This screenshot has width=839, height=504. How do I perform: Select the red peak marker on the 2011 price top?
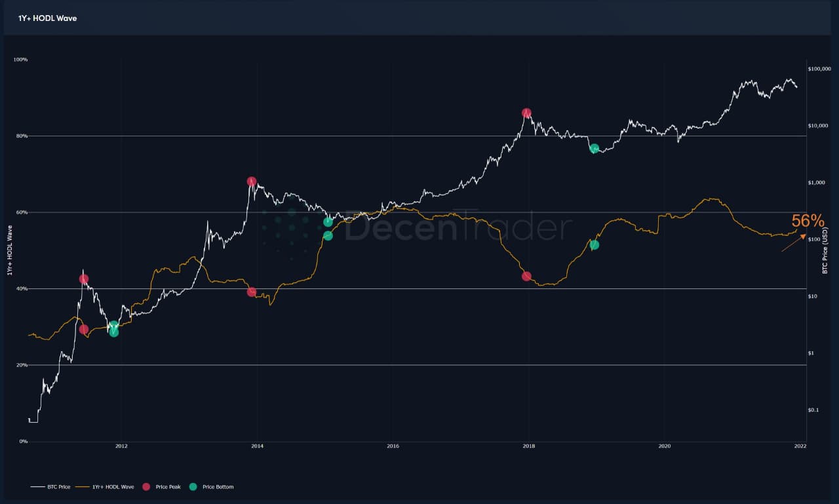[x=84, y=279]
